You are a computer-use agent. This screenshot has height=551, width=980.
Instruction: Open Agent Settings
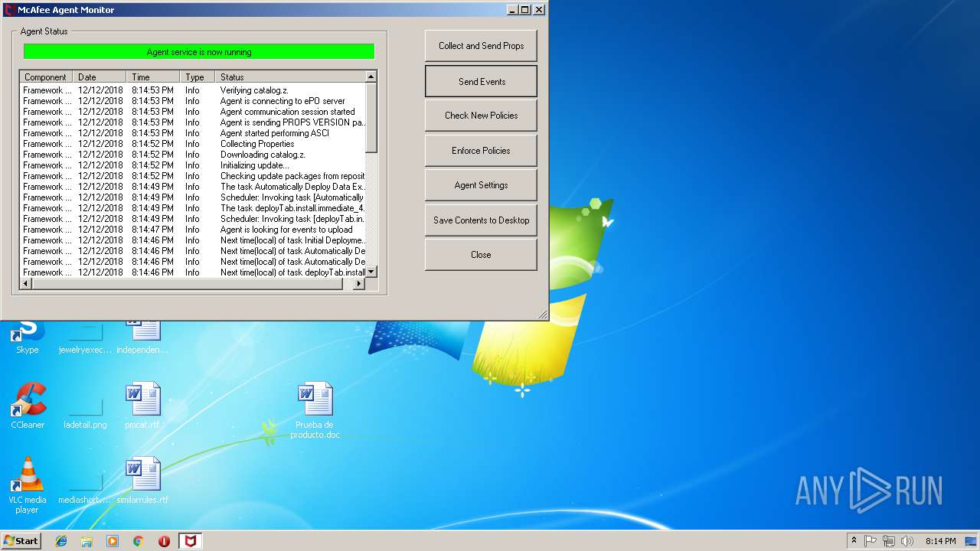click(x=481, y=185)
